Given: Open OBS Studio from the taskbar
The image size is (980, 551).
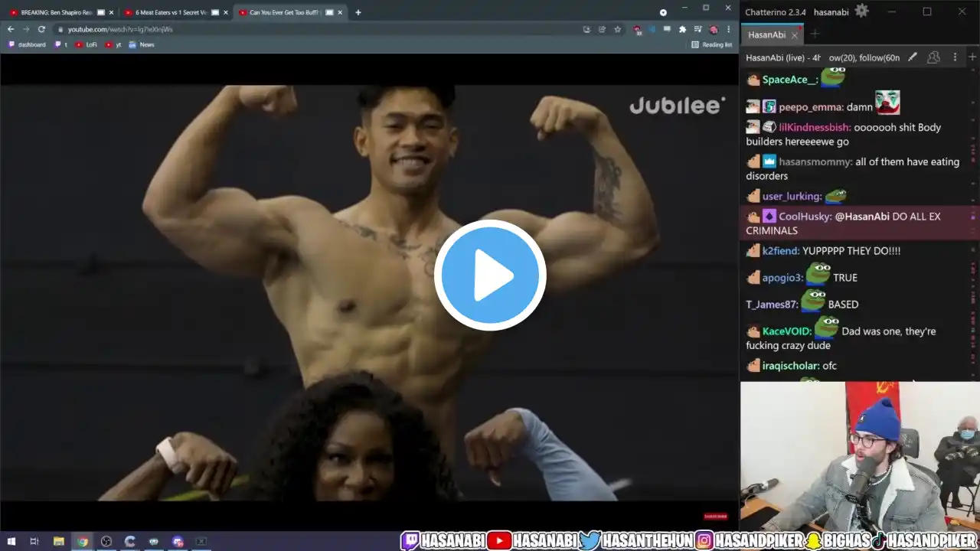Looking at the screenshot, I should (x=106, y=542).
